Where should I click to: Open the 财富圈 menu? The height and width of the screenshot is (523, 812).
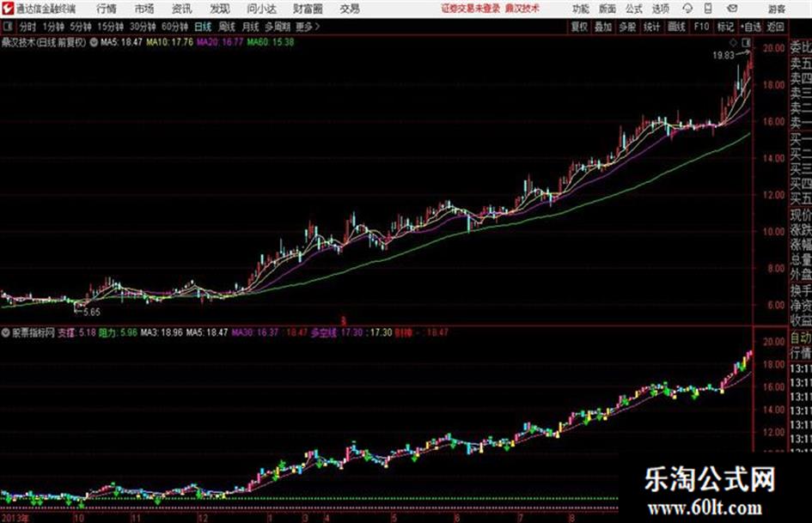tap(308, 9)
